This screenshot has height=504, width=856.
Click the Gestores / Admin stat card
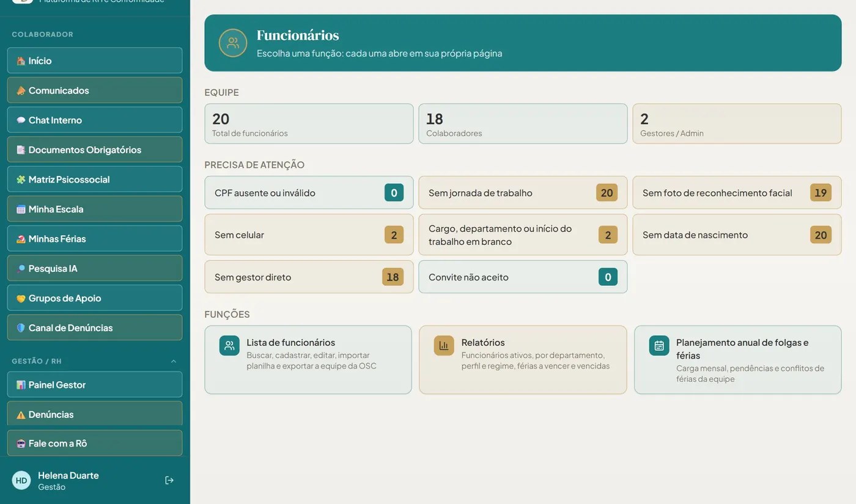pyautogui.click(x=737, y=124)
